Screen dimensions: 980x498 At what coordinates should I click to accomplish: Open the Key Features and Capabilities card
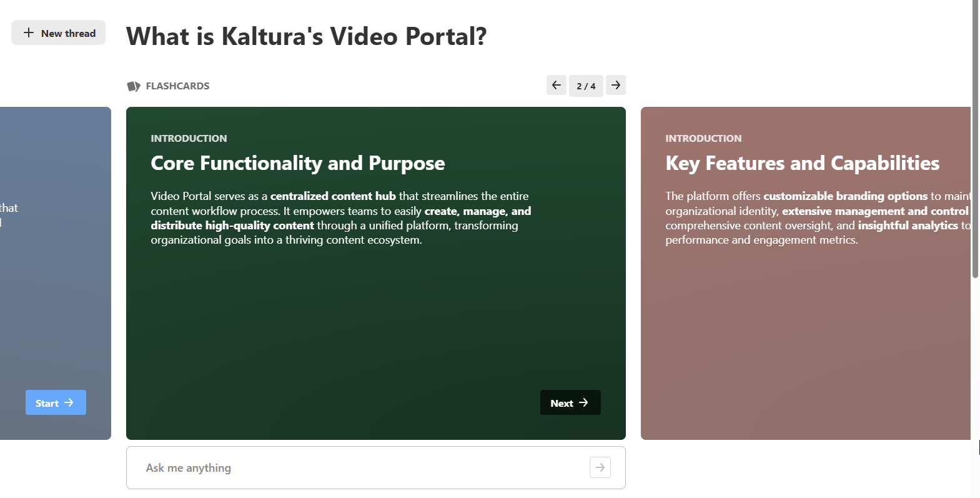pos(806,273)
